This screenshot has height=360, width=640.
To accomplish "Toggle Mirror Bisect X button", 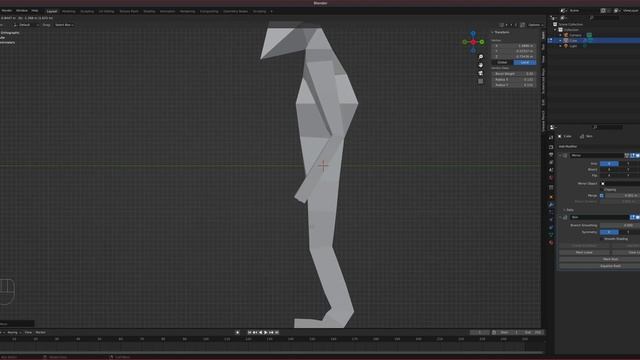I will coord(609,169).
